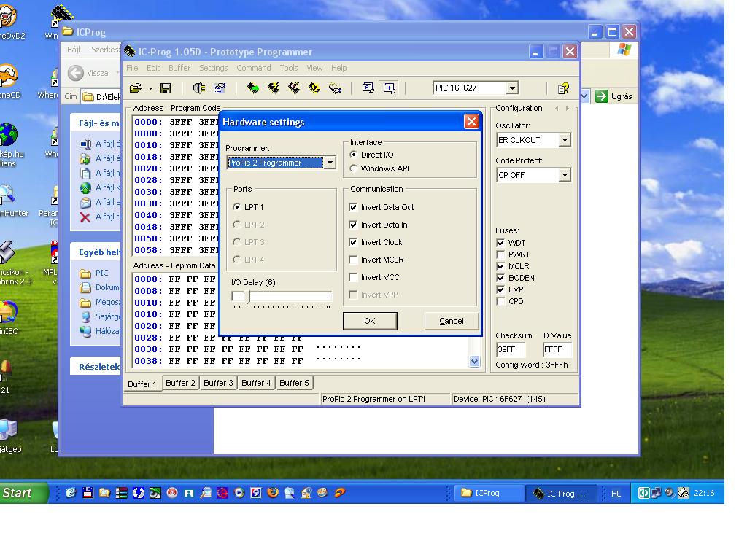Click the Verify chip icon
The width and height of the screenshot is (747, 560).
click(314, 88)
